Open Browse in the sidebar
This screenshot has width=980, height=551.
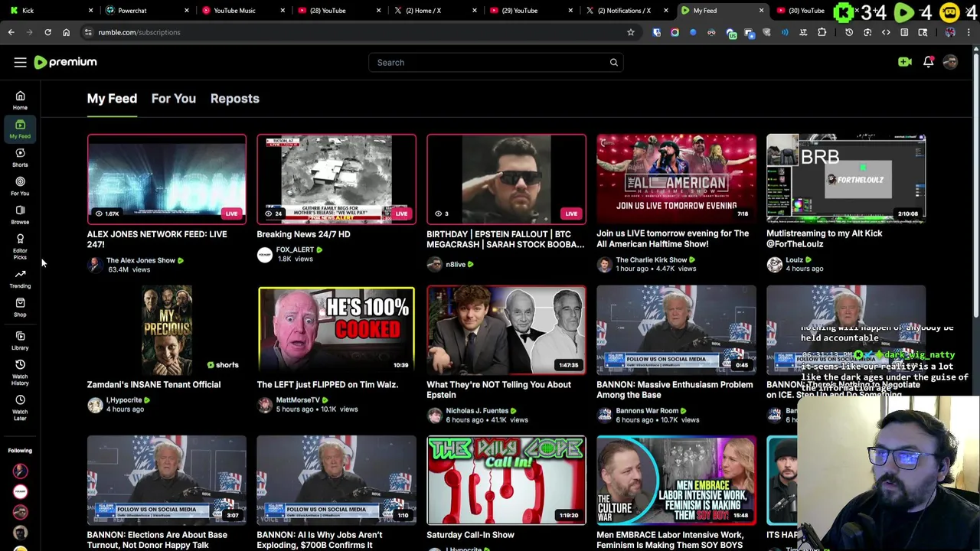pos(20,214)
